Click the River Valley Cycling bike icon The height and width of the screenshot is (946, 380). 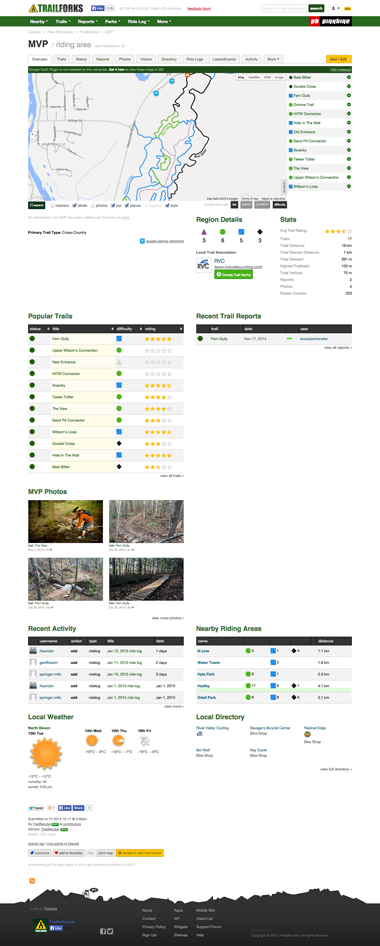coord(199,734)
